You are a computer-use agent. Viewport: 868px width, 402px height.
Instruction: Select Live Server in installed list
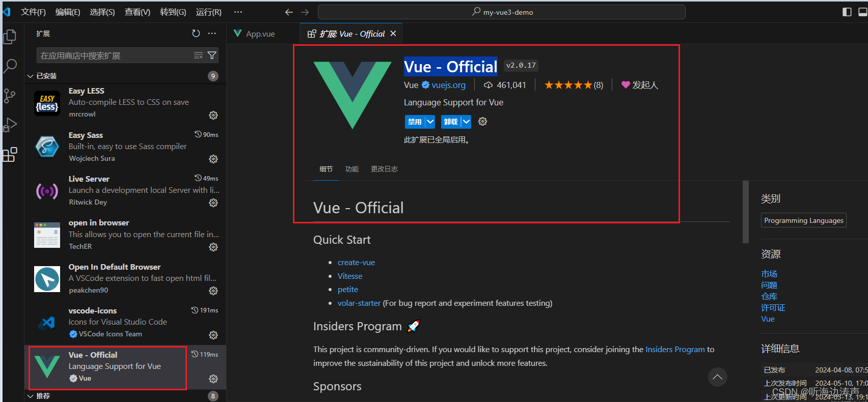click(x=125, y=191)
